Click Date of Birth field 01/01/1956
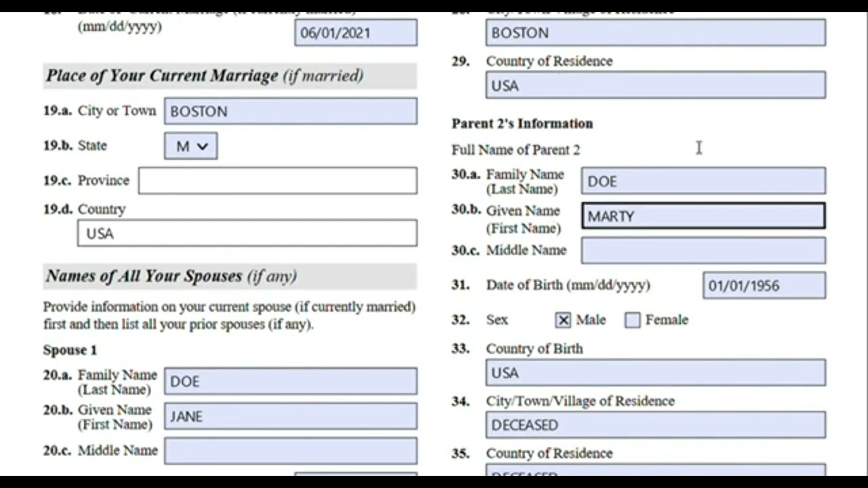The height and width of the screenshot is (488, 868). click(x=764, y=285)
